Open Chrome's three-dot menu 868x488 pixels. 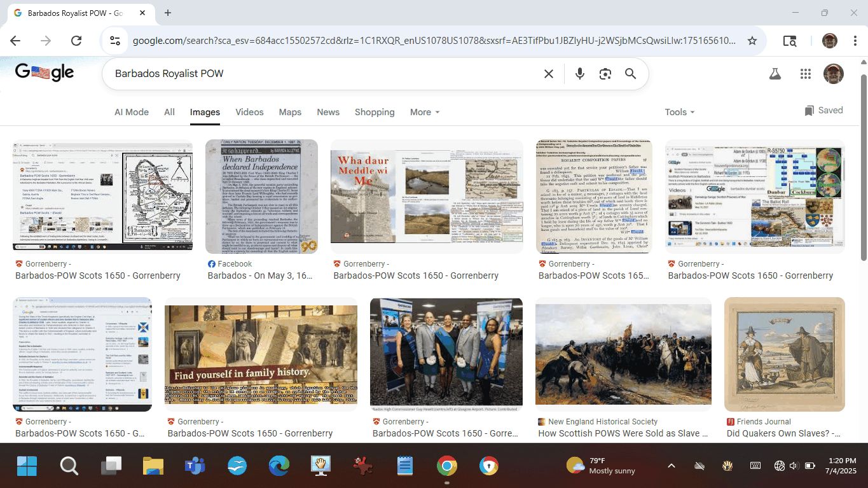click(x=855, y=41)
